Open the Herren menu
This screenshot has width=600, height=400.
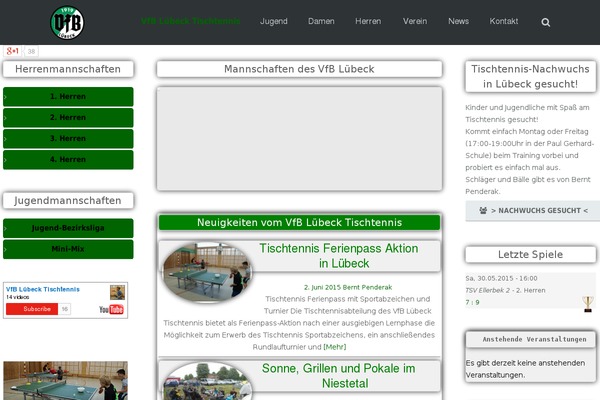tap(368, 21)
